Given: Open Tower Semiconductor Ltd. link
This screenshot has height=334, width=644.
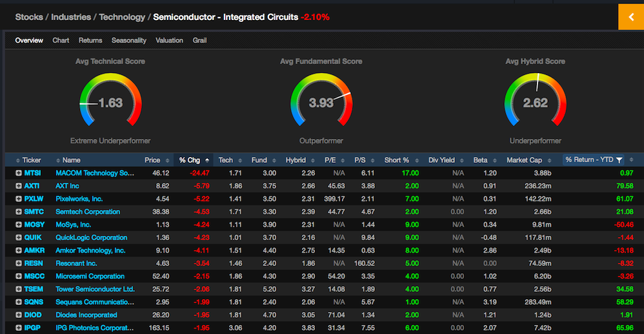Looking at the screenshot, I should pyautogui.click(x=96, y=289).
